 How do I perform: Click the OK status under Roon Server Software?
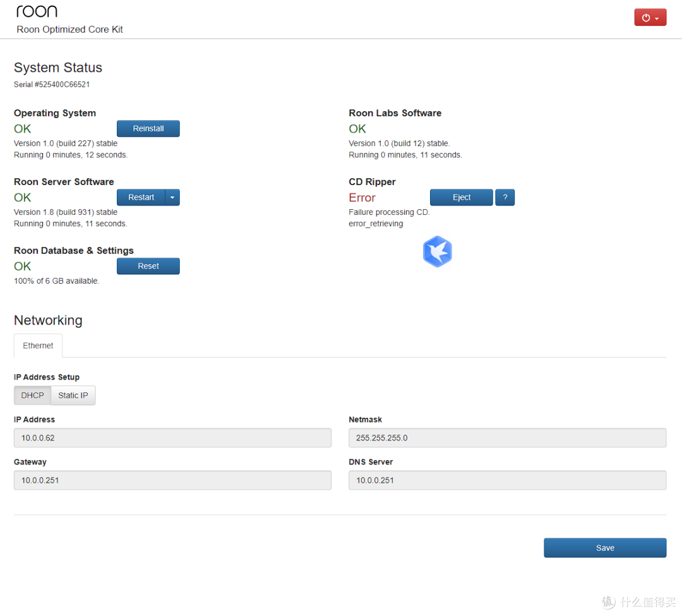22,198
